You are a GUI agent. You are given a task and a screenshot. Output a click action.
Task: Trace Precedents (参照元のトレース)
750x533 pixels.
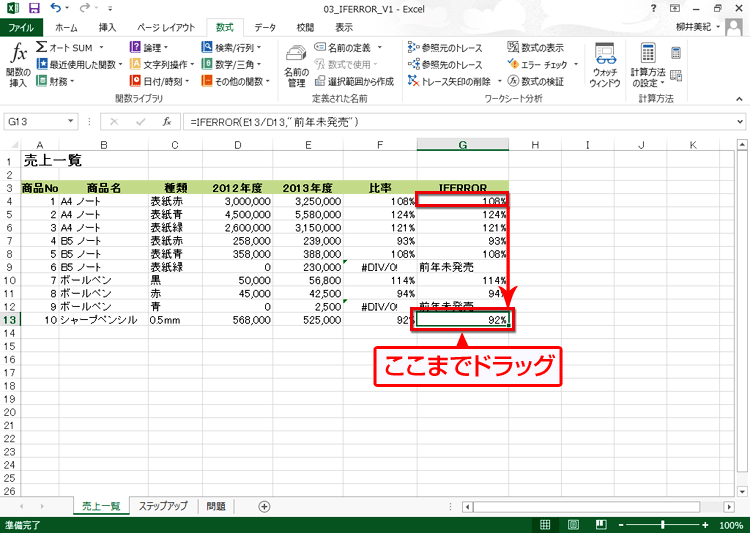coord(445,47)
